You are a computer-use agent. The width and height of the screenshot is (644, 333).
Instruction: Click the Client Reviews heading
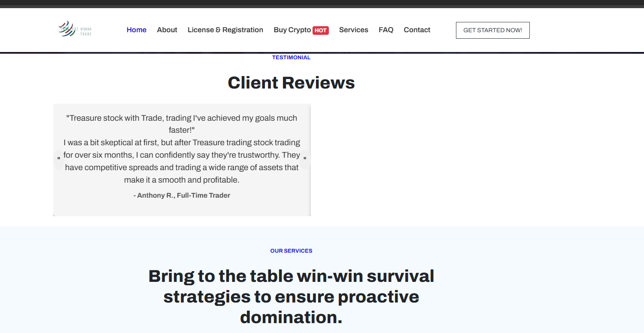click(x=291, y=82)
